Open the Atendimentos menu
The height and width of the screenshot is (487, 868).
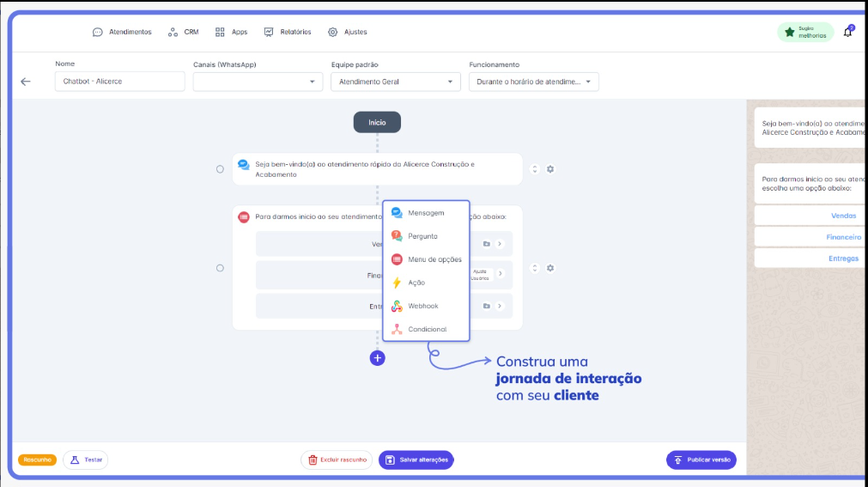[122, 32]
